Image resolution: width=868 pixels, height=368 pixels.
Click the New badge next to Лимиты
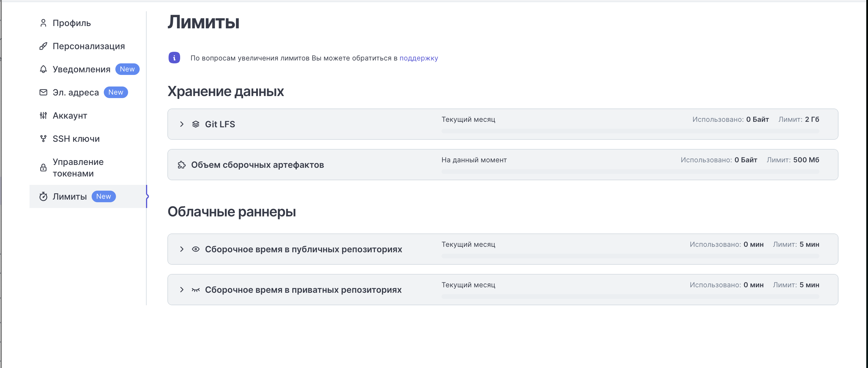pos(104,197)
